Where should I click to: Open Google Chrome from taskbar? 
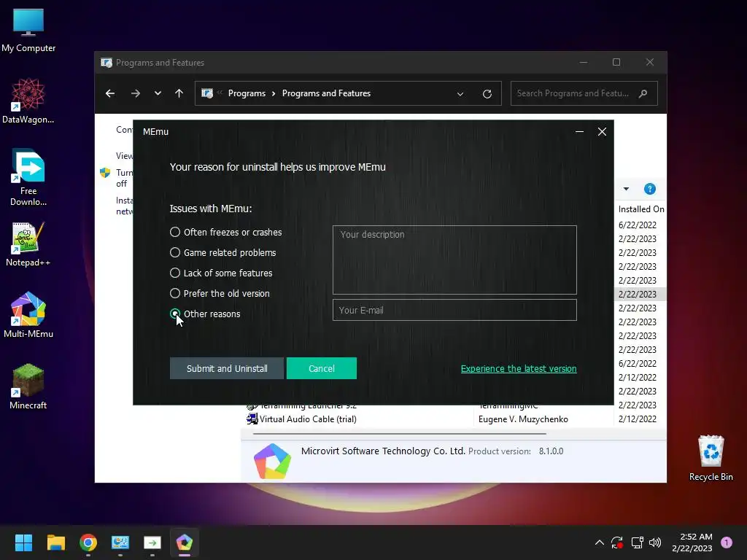[x=88, y=542]
